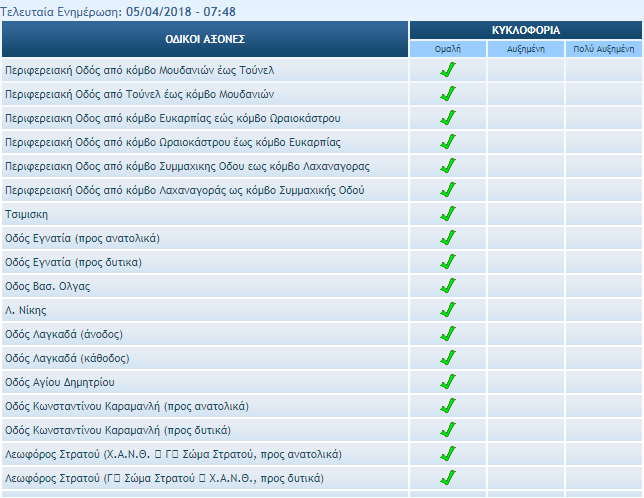Click the checkmark for Κωνσταντίνου Καραμανλή (προς ανατολικά)
644x498 pixels.
[448, 406]
